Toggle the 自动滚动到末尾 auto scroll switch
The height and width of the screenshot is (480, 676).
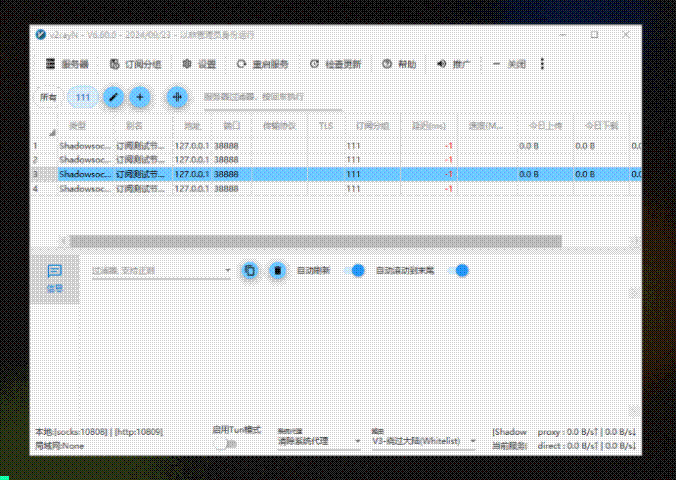[x=458, y=270]
